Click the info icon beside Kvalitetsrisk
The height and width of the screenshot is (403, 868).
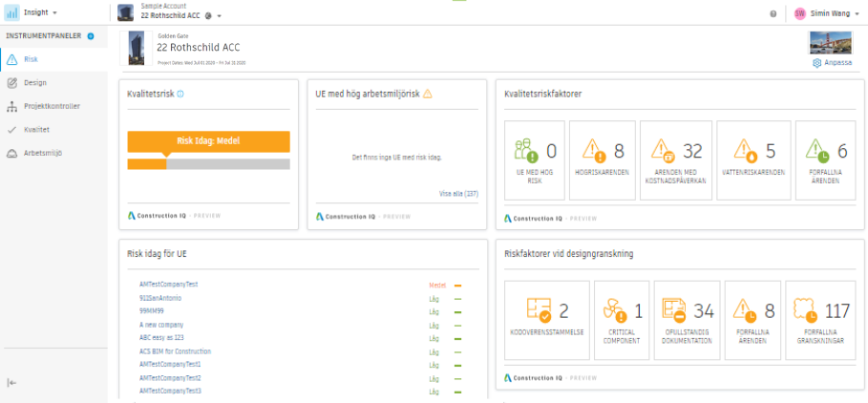click(x=180, y=94)
